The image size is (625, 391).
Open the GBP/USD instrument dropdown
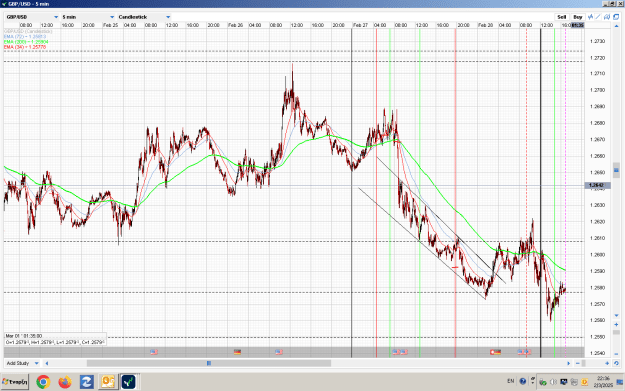tap(32, 17)
